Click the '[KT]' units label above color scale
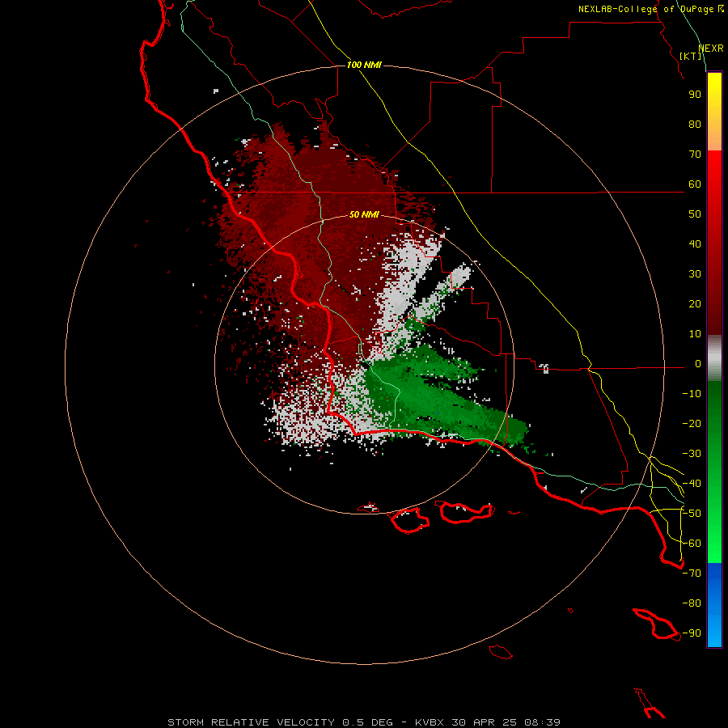Screen dimensions: 728x728 691,56
